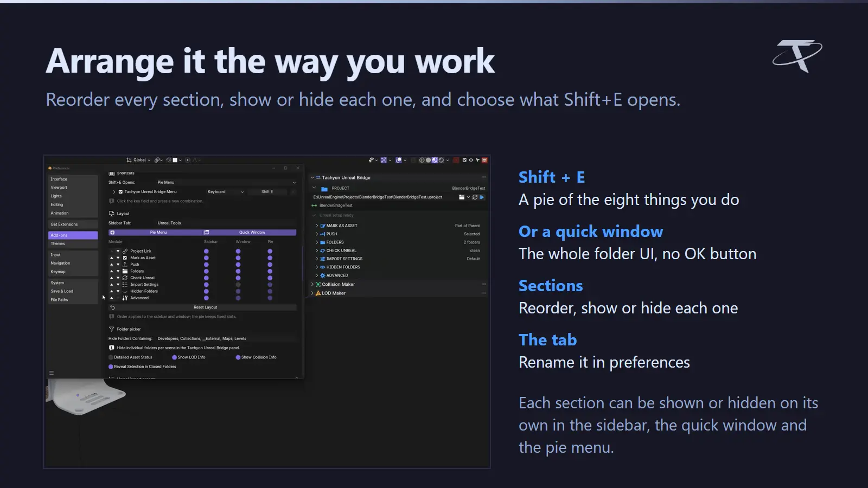This screenshot has width=868, height=488.
Task: Toggle Show Collision Info option
Action: pyautogui.click(x=238, y=357)
